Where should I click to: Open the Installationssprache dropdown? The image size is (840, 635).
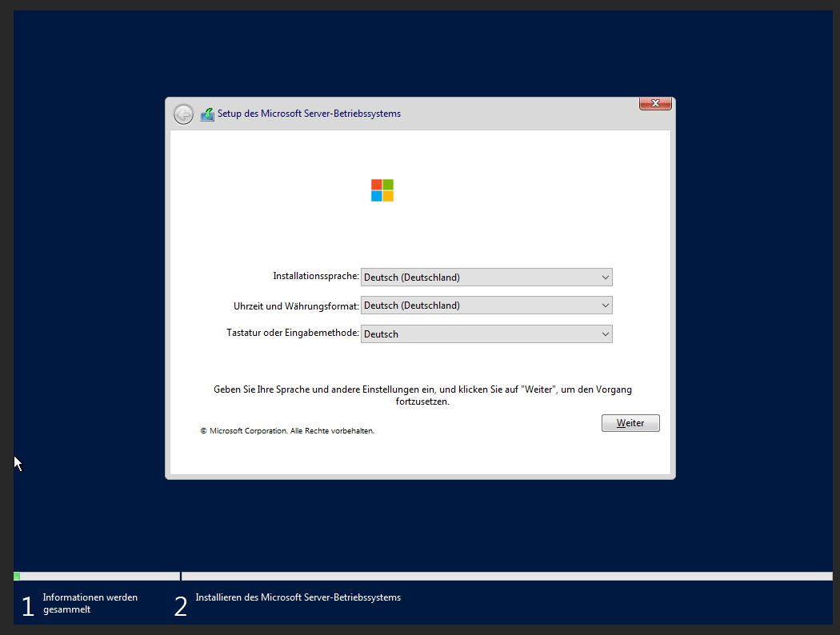pyautogui.click(x=486, y=278)
